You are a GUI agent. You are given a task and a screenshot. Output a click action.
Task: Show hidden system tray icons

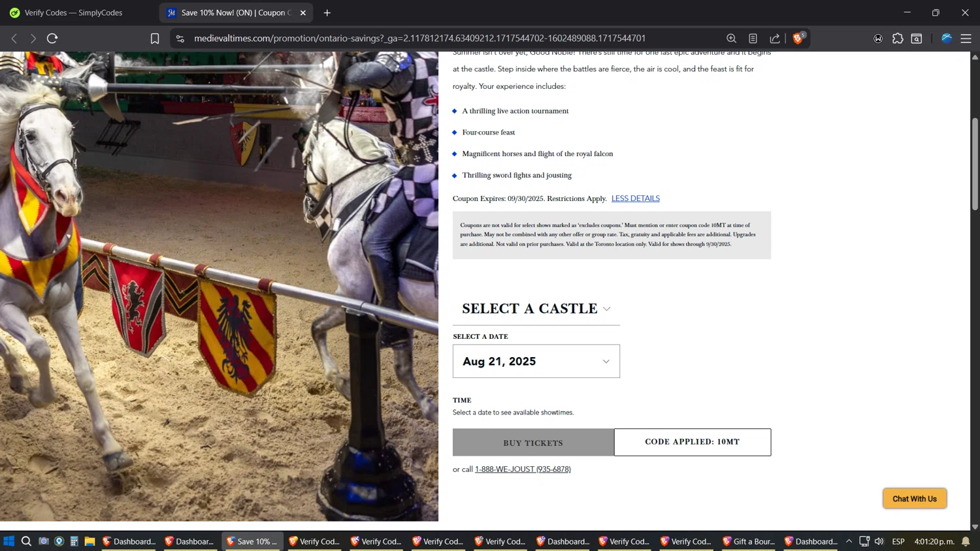point(849,541)
